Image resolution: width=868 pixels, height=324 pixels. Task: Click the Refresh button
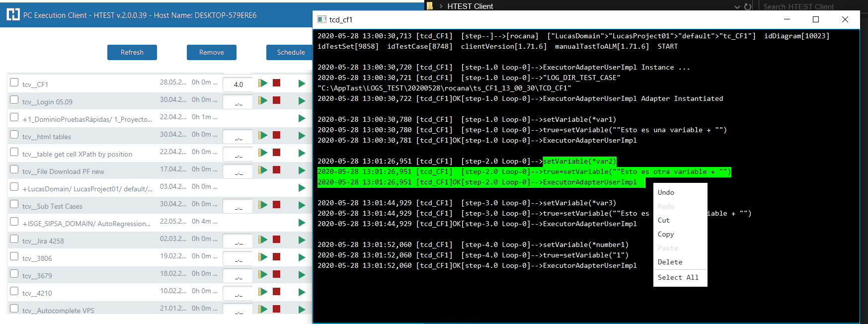(132, 52)
